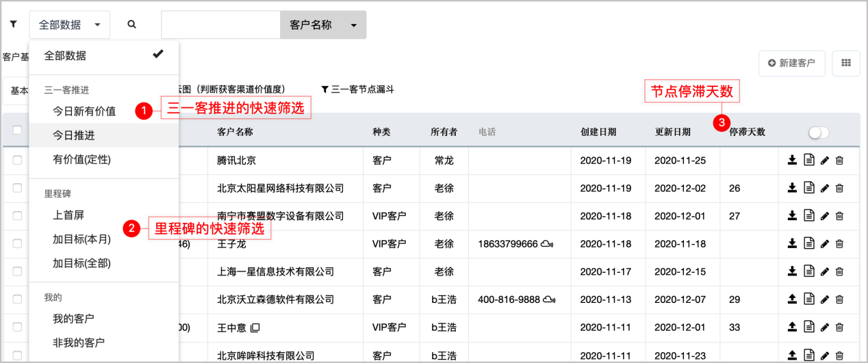The height and width of the screenshot is (363, 868).
Task: Click the download icon in 王子龙 row
Action: pyautogui.click(x=792, y=243)
